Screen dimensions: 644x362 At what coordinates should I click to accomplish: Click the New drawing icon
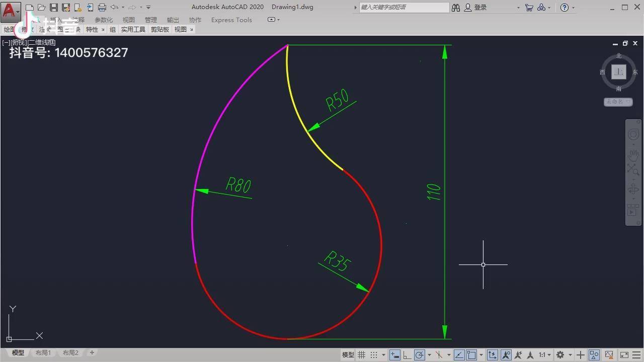pyautogui.click(x=29, y=8)
